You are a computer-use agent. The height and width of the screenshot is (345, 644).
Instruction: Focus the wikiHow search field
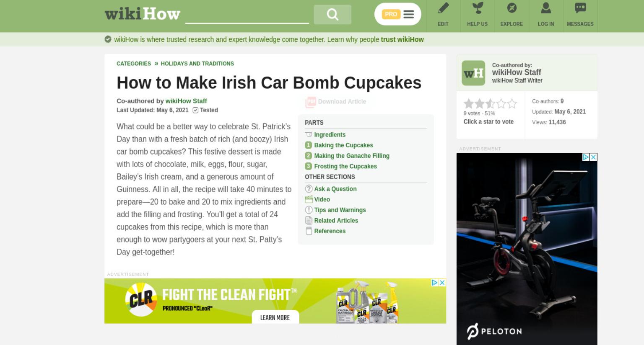click(x=247, y=15)
